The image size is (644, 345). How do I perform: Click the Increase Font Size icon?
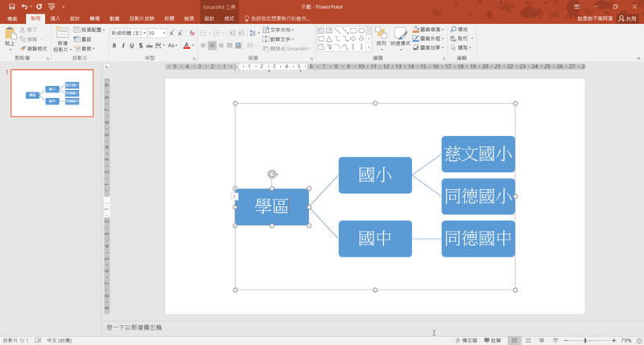[x=171, y=34]
